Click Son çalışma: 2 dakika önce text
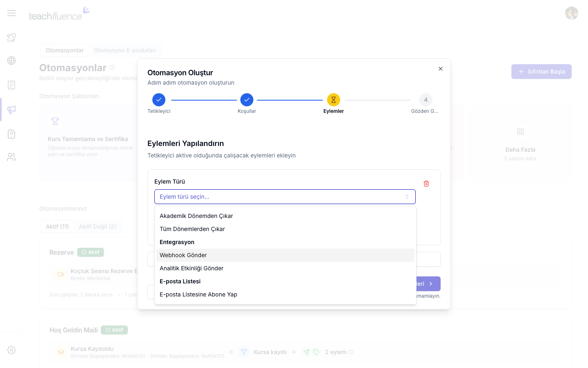588x368 pixels. [x=81, y=295]
